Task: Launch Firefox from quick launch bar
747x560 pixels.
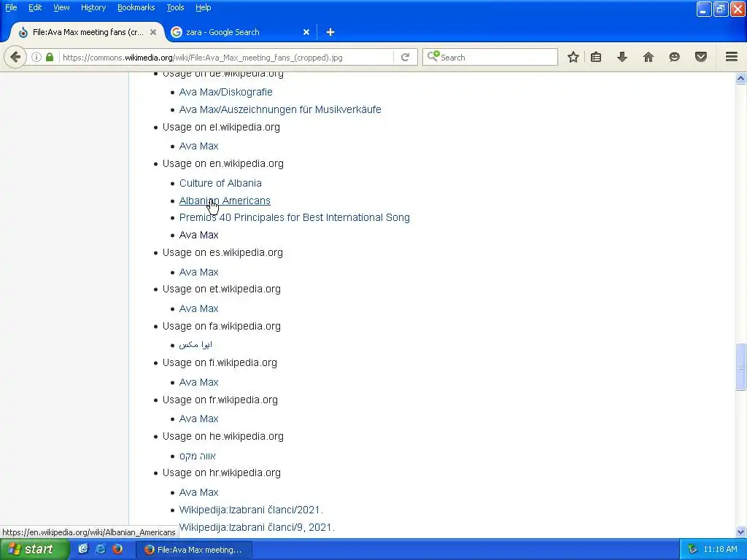Action: (117, 549)
